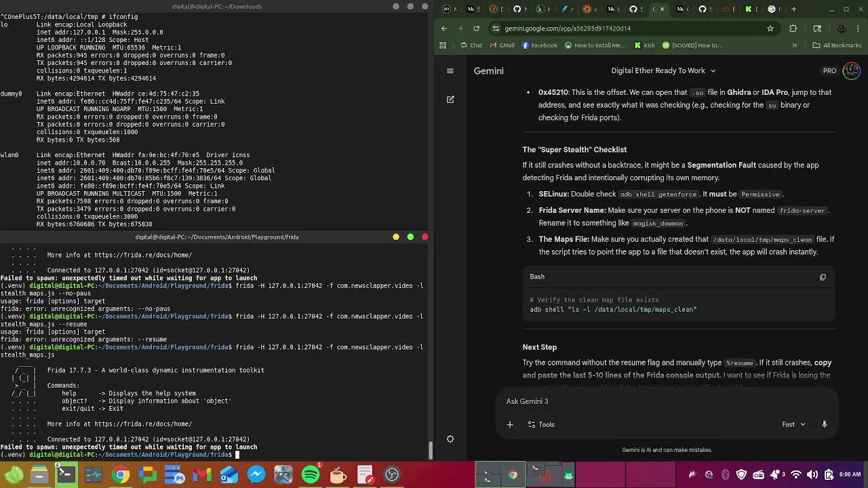Launch Gmail from the taskbar
Image resolution: width=868 pixels, height=488 pixels.
click(202, 474)
